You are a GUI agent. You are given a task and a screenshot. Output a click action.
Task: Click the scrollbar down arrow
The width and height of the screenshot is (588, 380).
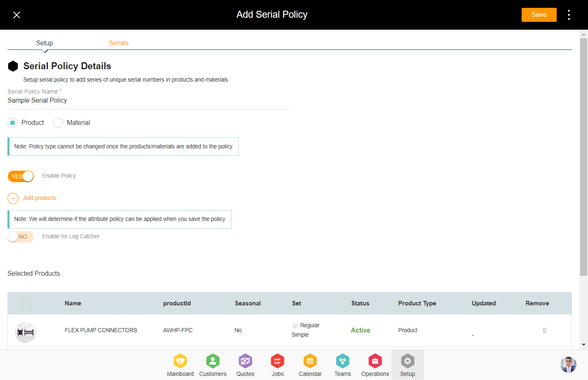coord(583,345)
